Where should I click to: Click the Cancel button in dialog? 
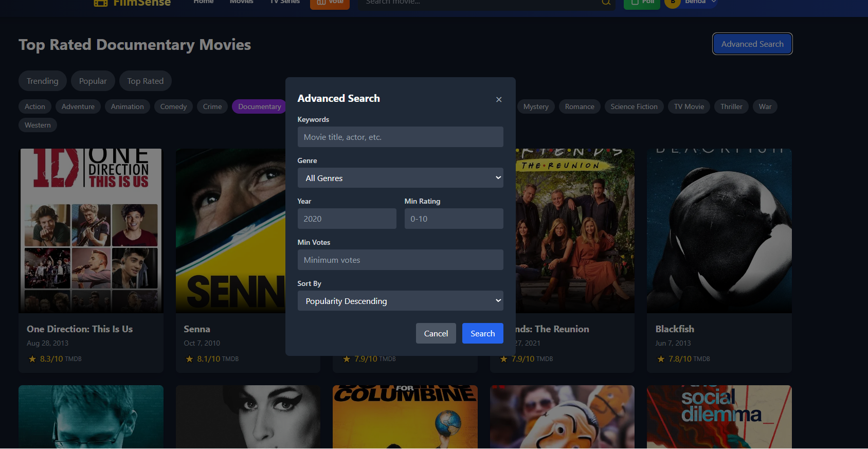(x=436, y=333)
